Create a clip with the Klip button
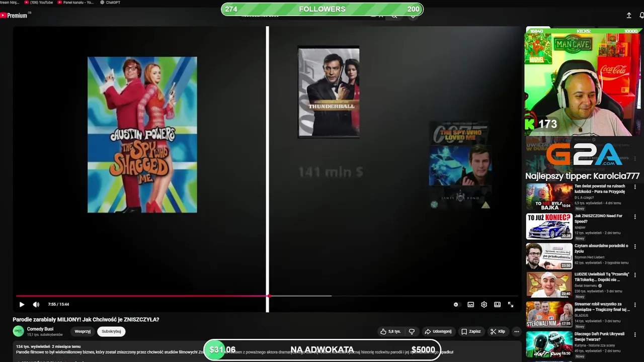This screenshot has width=644, height=362. 498,331
